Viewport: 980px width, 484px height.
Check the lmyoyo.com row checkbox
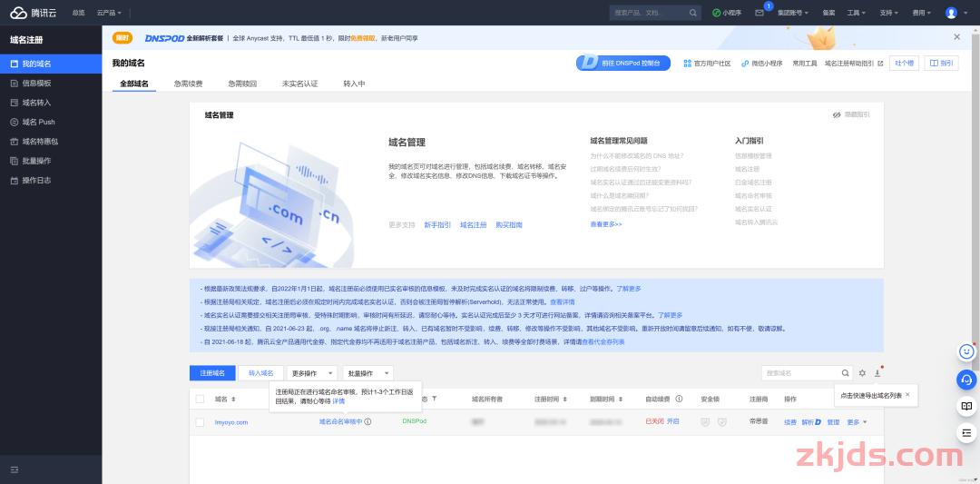200,422
